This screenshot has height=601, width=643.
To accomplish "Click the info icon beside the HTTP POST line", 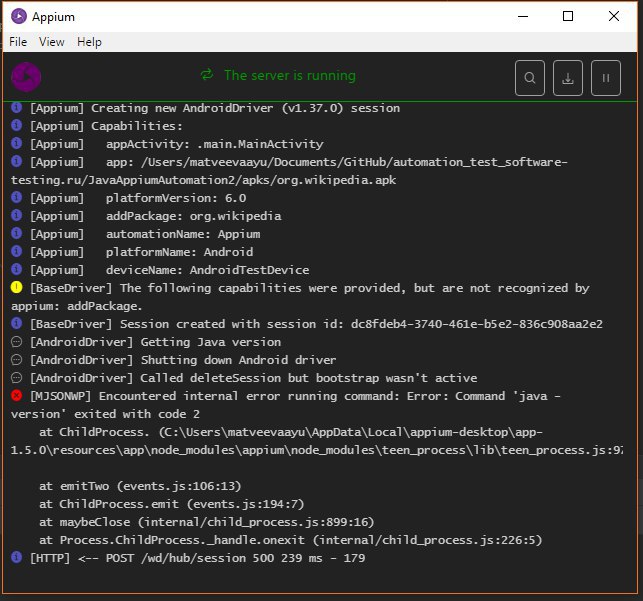I will click(x=16, y=557).
